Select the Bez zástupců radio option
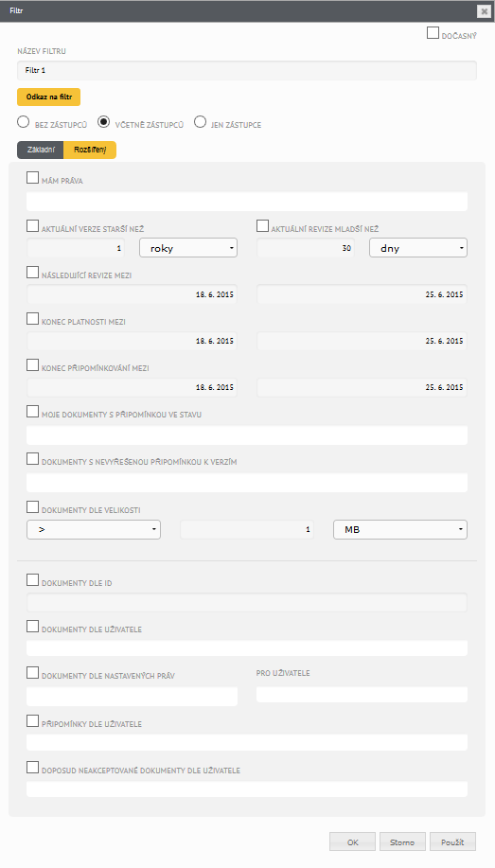 pyautogui.click(x=24, y=122)
